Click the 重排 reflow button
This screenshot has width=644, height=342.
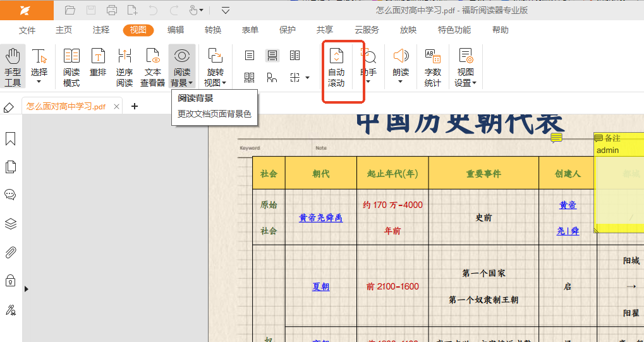98,63
